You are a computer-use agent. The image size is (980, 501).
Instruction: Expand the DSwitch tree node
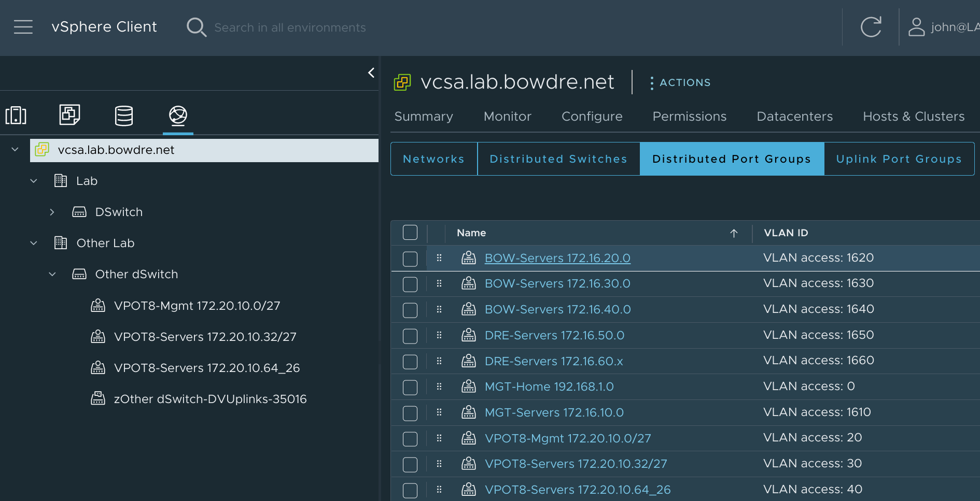(x=52, y=212)
